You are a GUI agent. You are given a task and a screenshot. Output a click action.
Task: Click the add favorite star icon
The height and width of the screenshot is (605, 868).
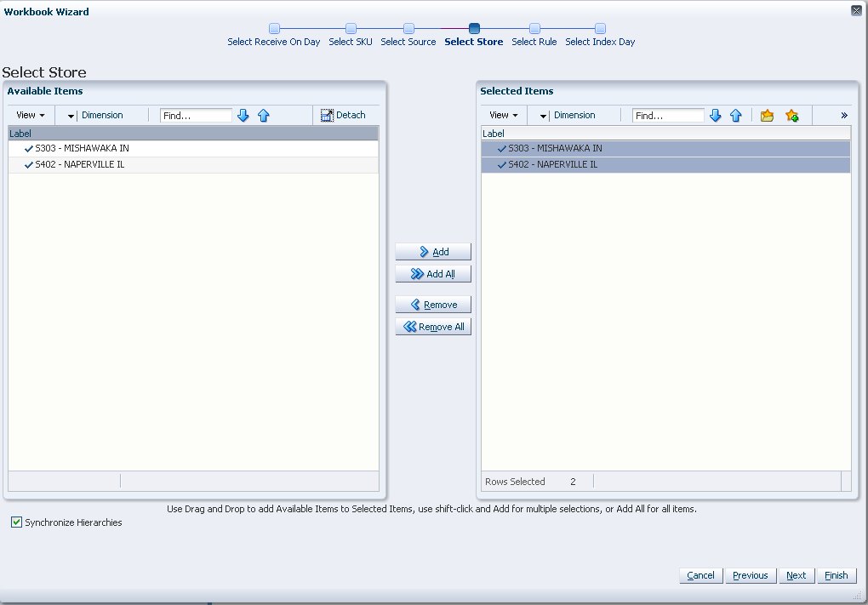tap(792, 115)
